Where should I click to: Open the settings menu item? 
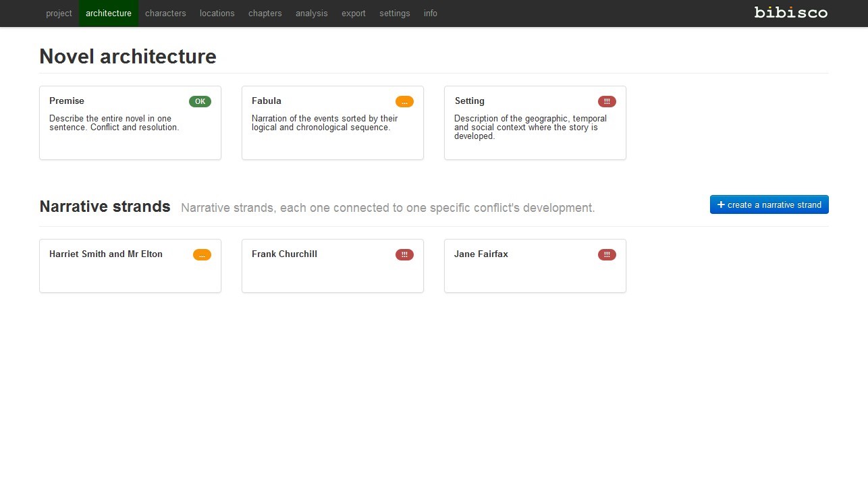[394, 13]
